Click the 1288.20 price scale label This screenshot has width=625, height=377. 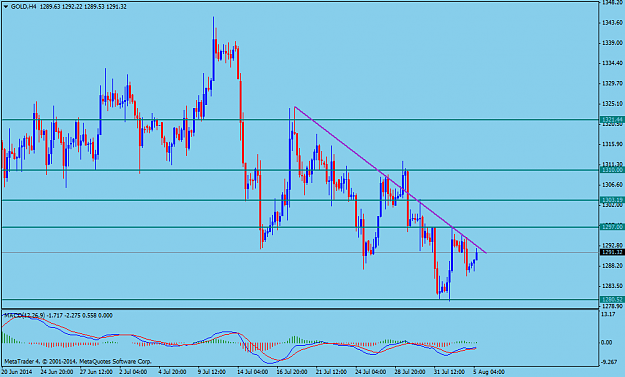pos(613,265)
